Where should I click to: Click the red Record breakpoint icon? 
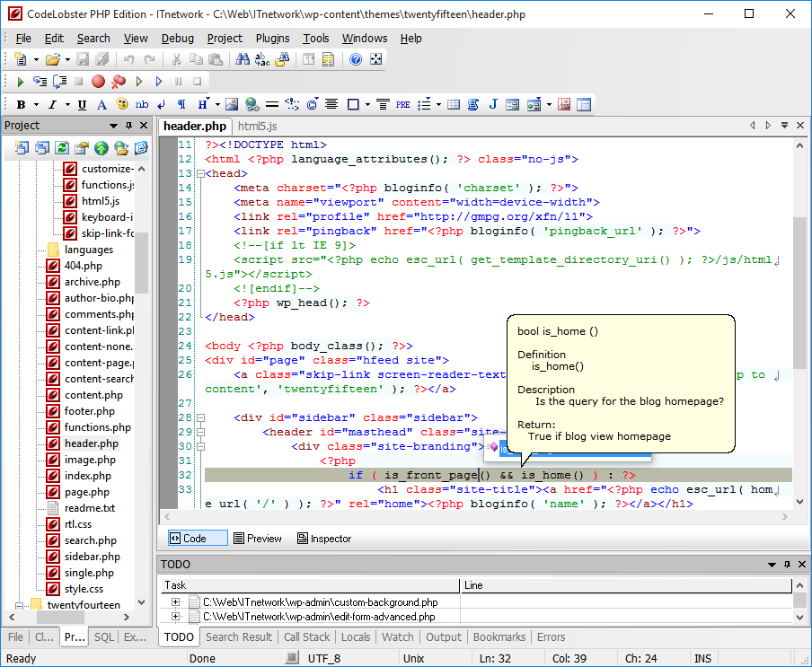[x=98, y=81]
